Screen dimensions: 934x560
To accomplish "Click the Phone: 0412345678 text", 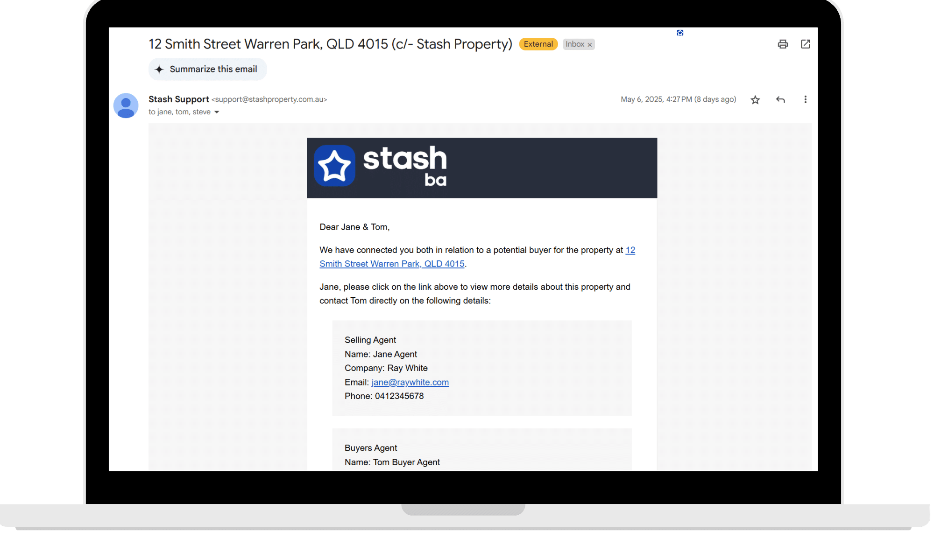I will coord(384,396).
